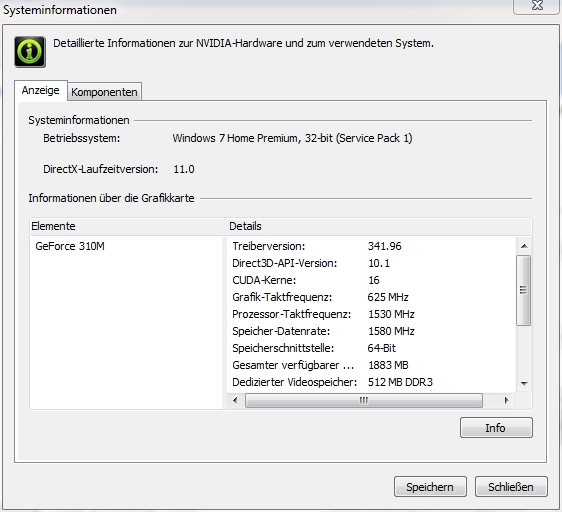The width and height of the screenshot is (562, 512).
Task: Click the vertical scrollbar thumb in Details
Action: (x=524, y=290)
